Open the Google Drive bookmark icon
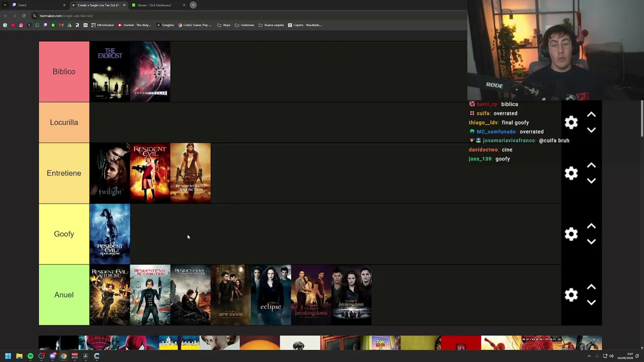Viewport: 644px width, 362px height. [69, 25]
